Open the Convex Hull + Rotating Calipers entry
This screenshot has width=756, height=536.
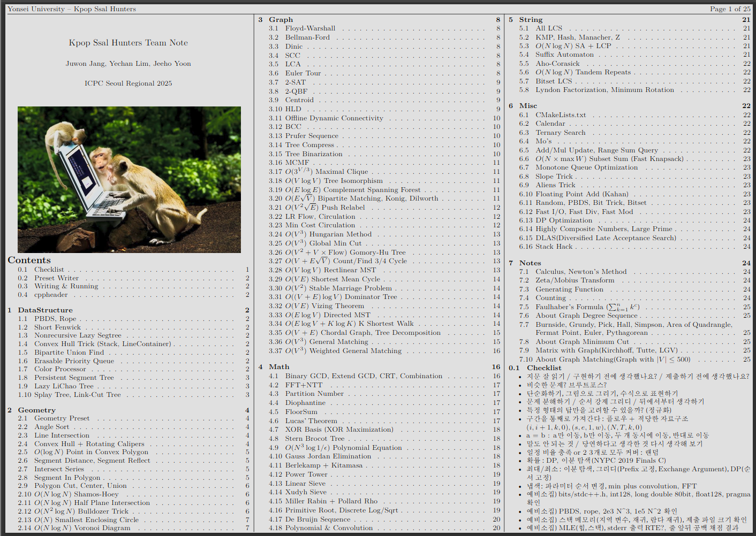tap(89, 443)
